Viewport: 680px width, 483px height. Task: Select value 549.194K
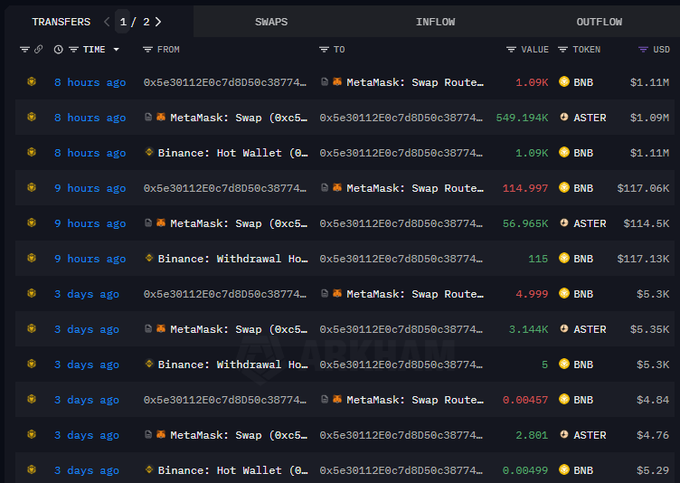pos(522,117)
